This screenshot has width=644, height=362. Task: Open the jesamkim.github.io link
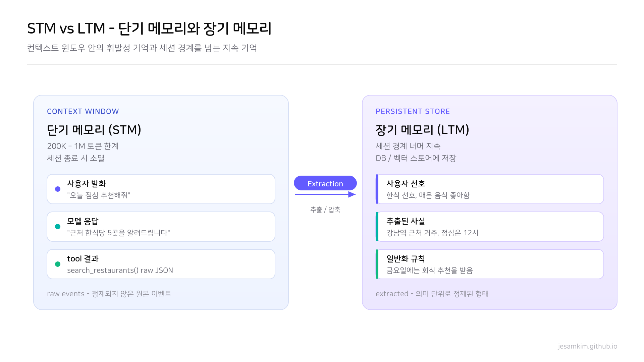[587, 346]
